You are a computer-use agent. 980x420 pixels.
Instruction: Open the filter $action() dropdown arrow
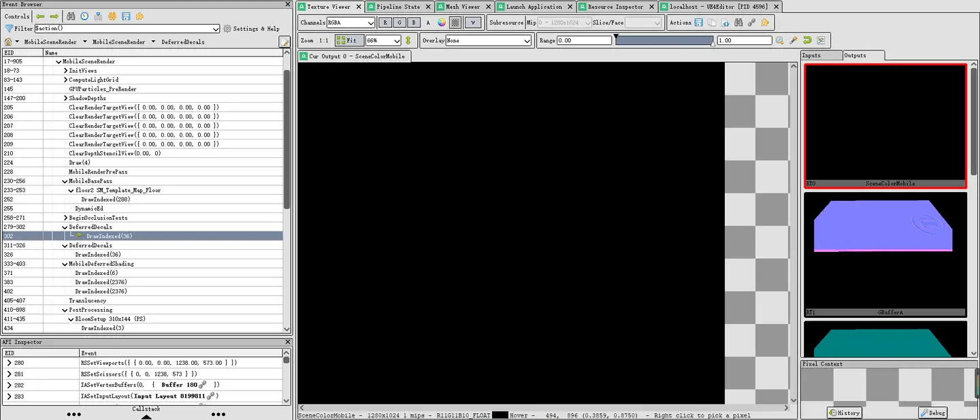[x=216, y=29]
